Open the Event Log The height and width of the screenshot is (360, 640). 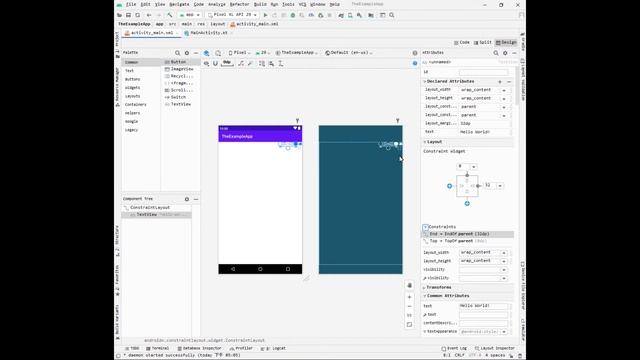click(454, 349)
